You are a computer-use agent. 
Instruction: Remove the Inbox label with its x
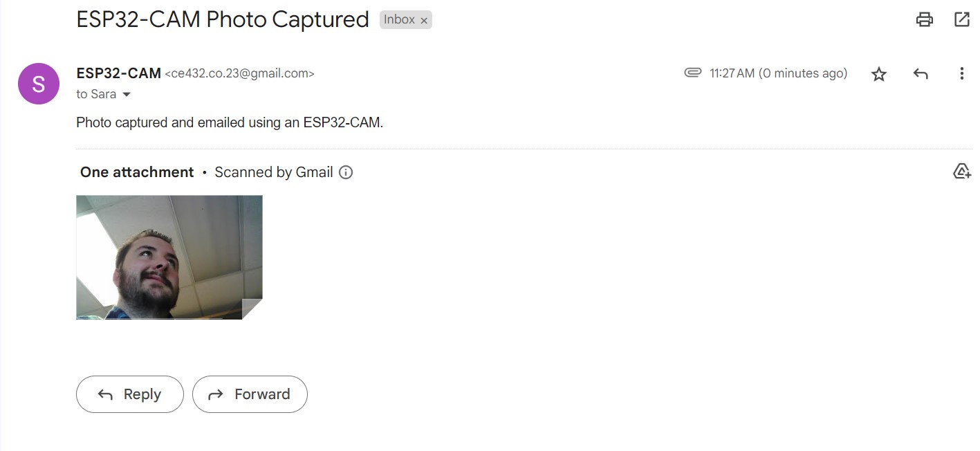click(x=424, y=21)
